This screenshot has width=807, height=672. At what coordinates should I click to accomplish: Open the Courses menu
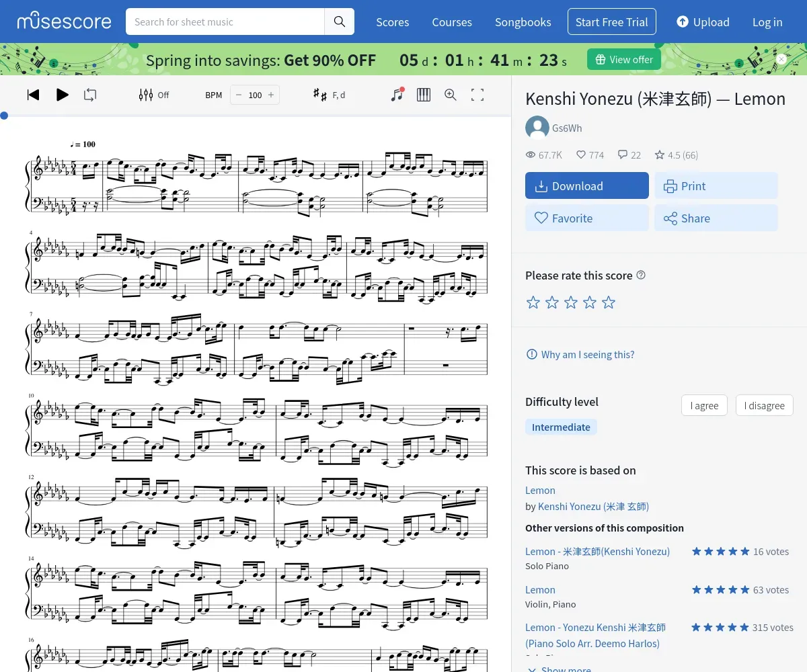(452, 22)
